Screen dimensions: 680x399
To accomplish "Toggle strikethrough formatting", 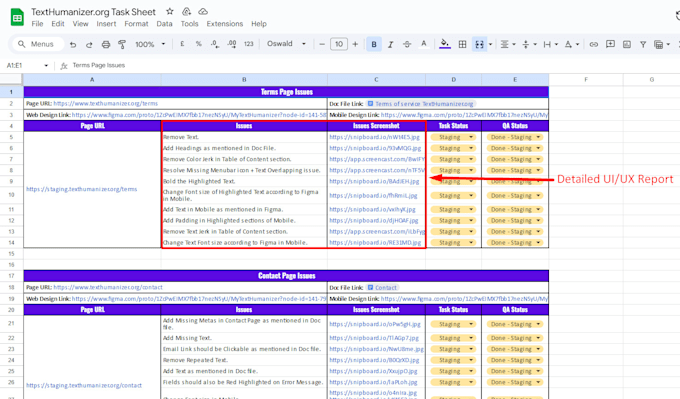I will pos(407,44).
